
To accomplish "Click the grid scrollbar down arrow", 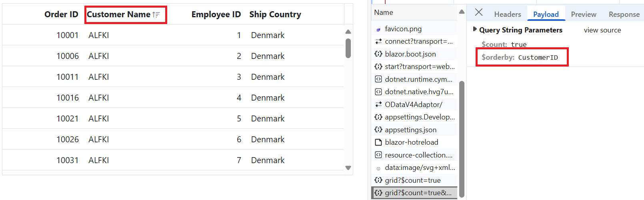I will 348,168.
